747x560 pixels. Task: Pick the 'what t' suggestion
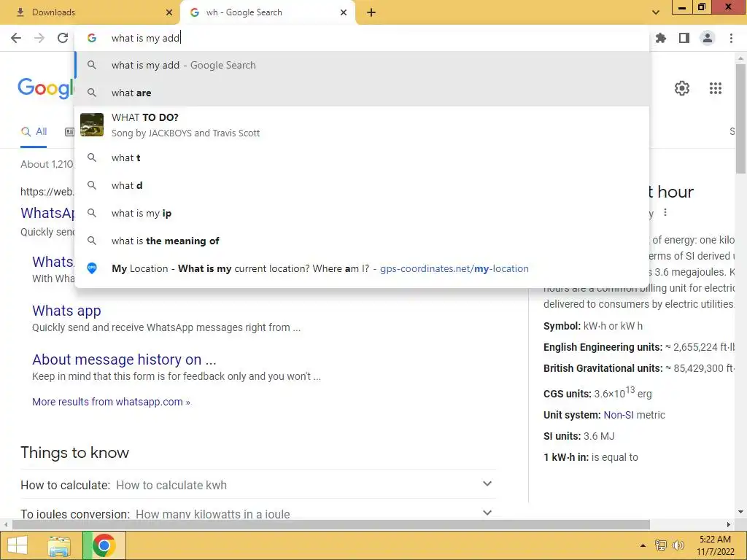[x=362, y=157]
